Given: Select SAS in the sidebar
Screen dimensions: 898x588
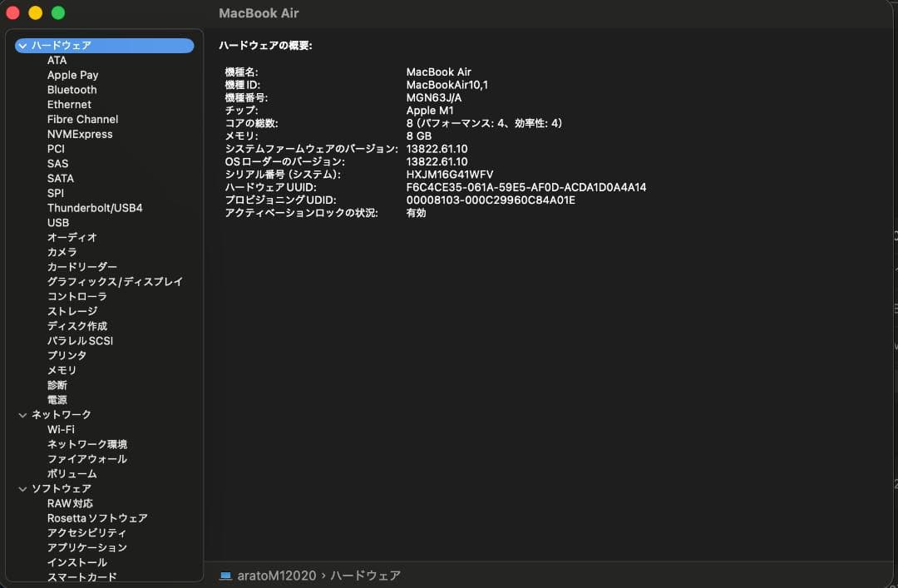Looking at the screenshot, I should click(x=57, y=164).
